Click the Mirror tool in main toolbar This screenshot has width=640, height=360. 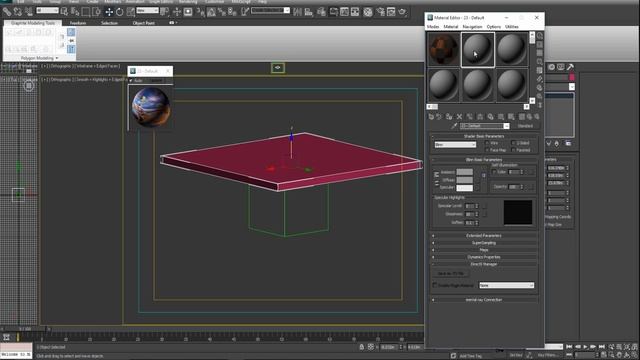(x=298, y=12)
